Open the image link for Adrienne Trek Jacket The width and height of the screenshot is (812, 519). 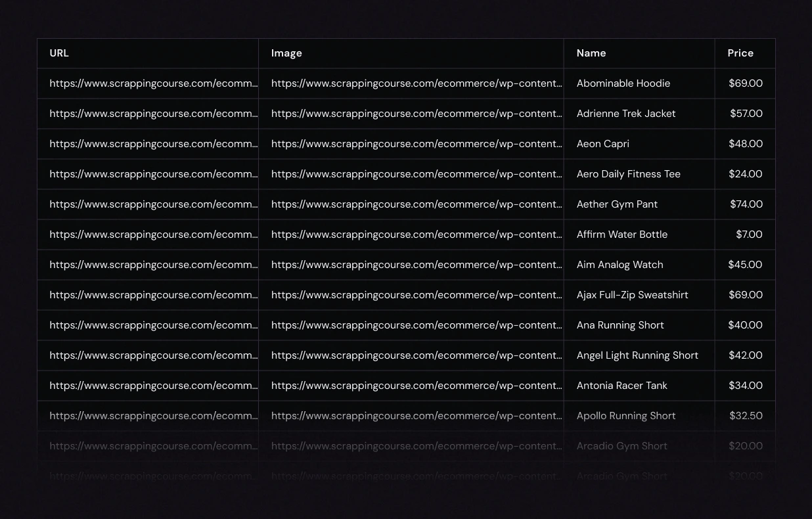pyautogui.click(x=417, y=114)
